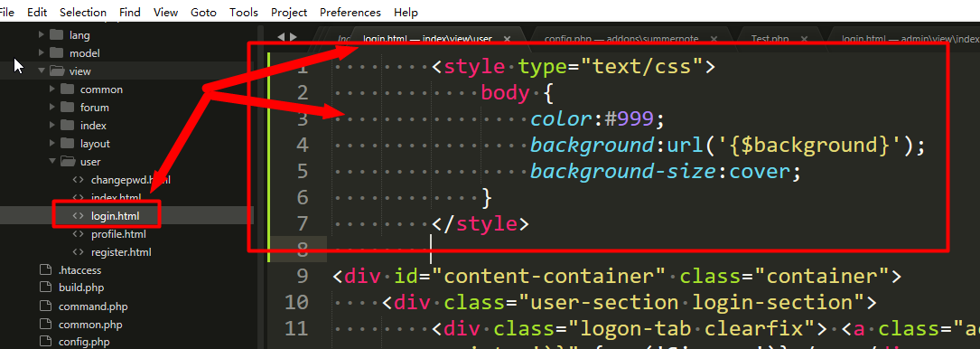
Task: Switch to config.php addons\summernote tab
Action: coord(621,39)
